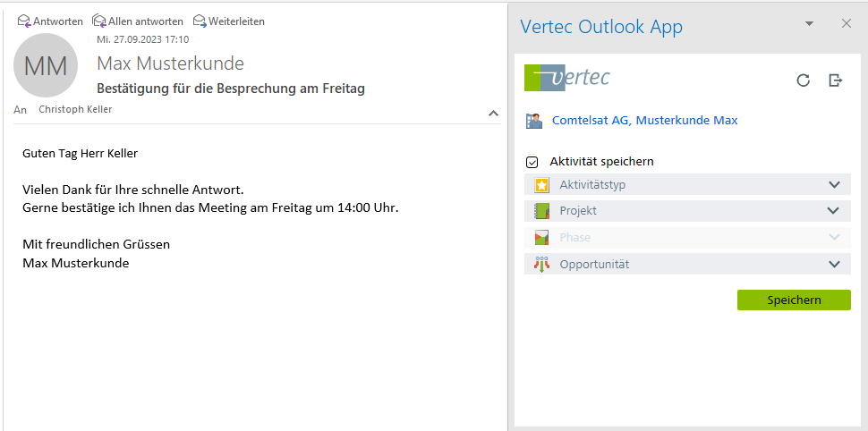Open the Projekt dropdown chevron
Viewport: 868px width, 431px height.
[x=834, y=211]
